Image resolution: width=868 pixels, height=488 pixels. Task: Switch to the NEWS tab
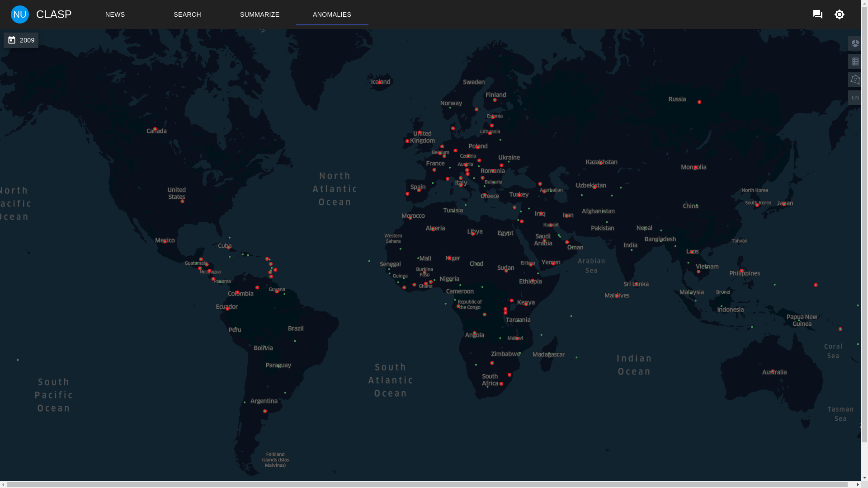coord(115,14)
